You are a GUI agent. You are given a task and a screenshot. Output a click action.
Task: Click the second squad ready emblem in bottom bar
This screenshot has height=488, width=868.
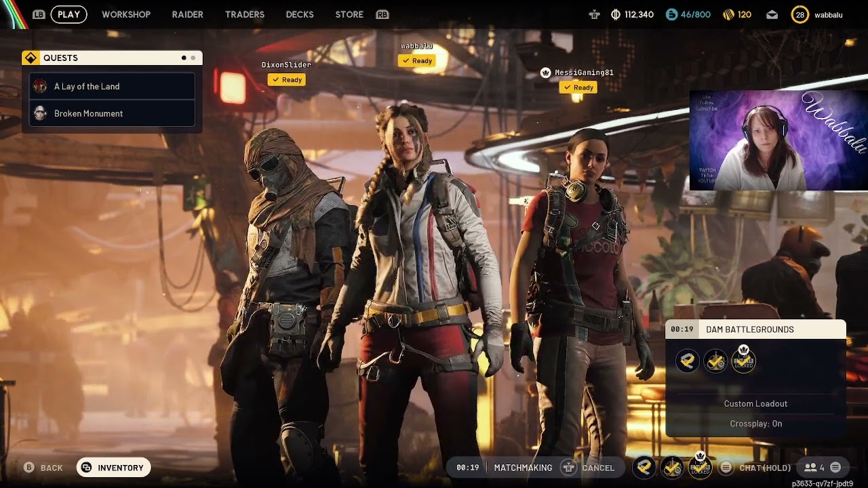coord(672,467)
